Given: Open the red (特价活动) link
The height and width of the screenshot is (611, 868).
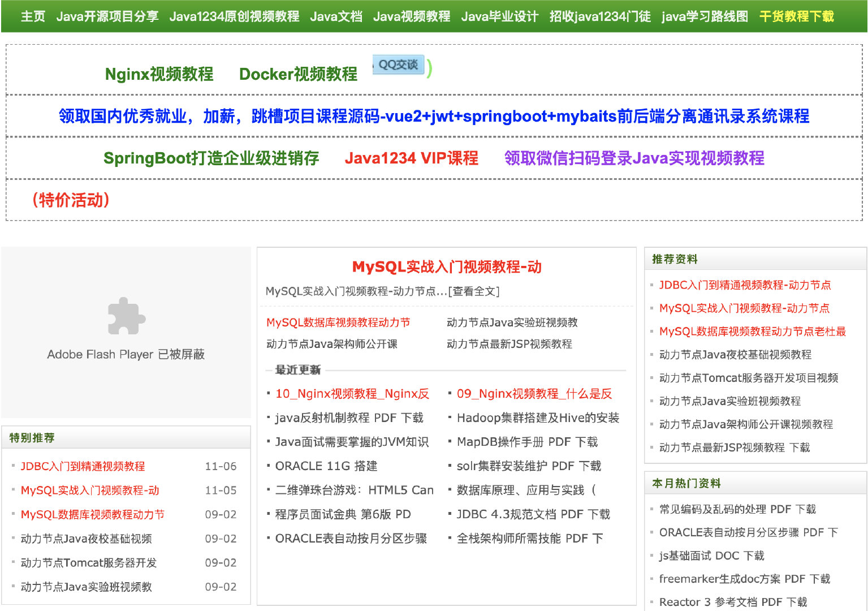Looking at the screenshot, I should [x=71, y=200].
